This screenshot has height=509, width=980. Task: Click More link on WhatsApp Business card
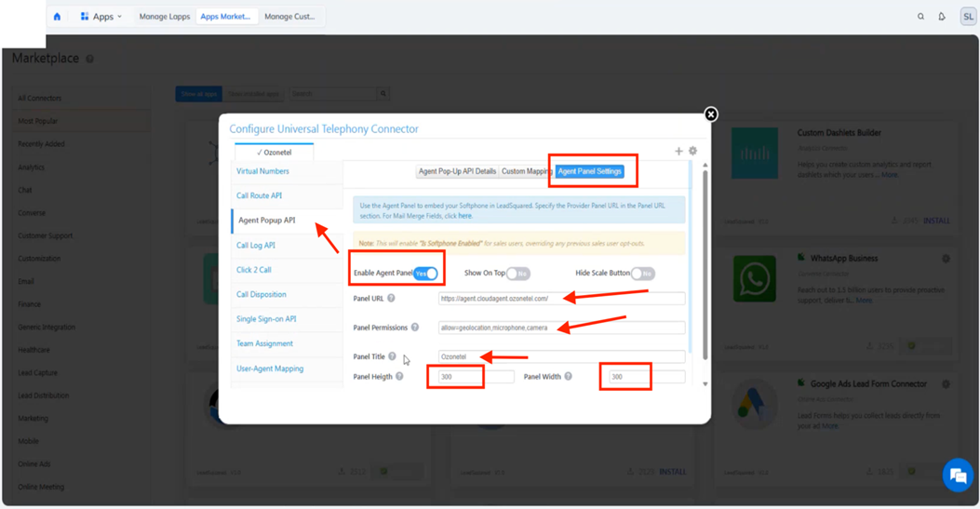[x=864, y=301]
